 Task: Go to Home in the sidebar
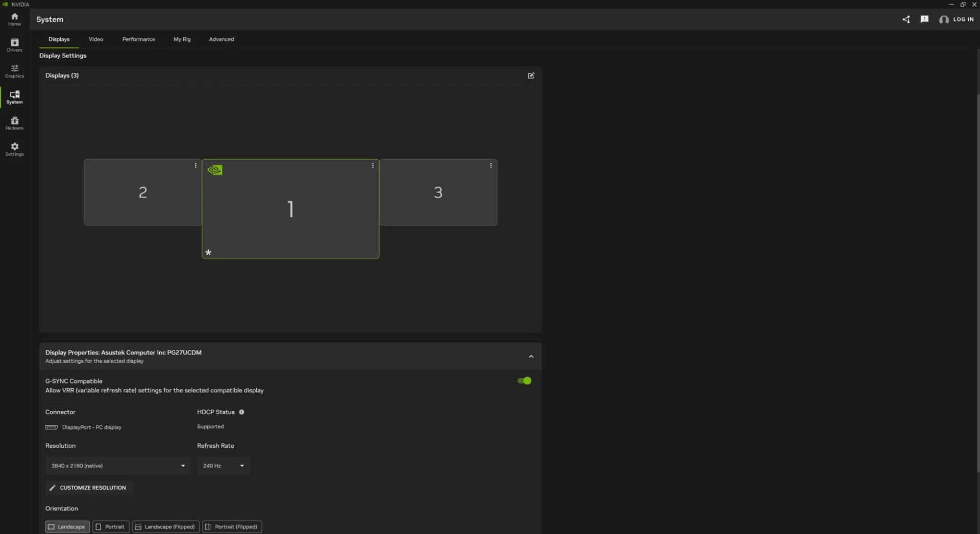pos(14,19)
